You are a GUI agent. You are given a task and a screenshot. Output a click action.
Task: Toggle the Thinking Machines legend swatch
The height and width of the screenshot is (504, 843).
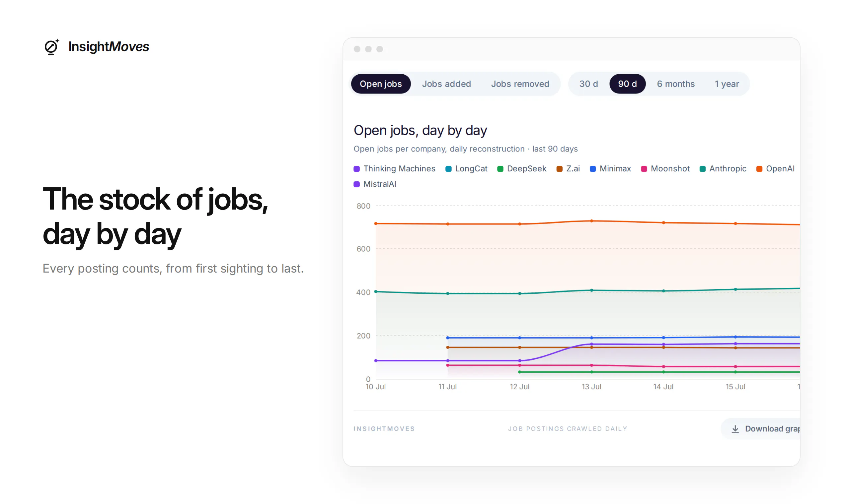click(356, 169)
